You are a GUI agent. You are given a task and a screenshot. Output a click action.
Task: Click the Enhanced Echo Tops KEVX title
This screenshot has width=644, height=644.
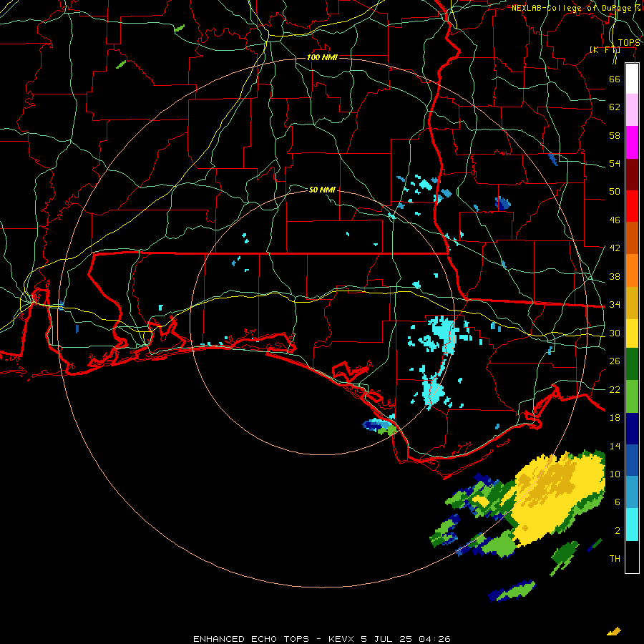pos(321,639)
